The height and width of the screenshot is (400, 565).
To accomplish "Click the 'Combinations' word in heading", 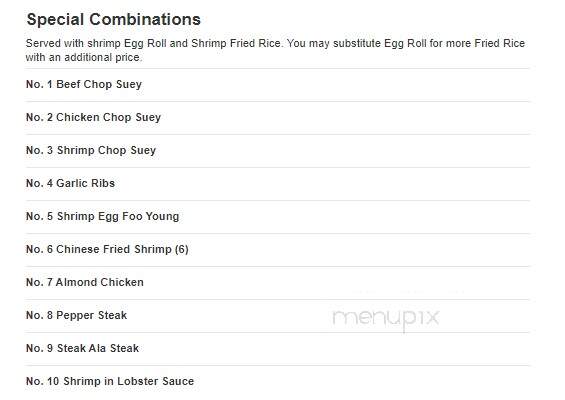I will pos(145,19).
